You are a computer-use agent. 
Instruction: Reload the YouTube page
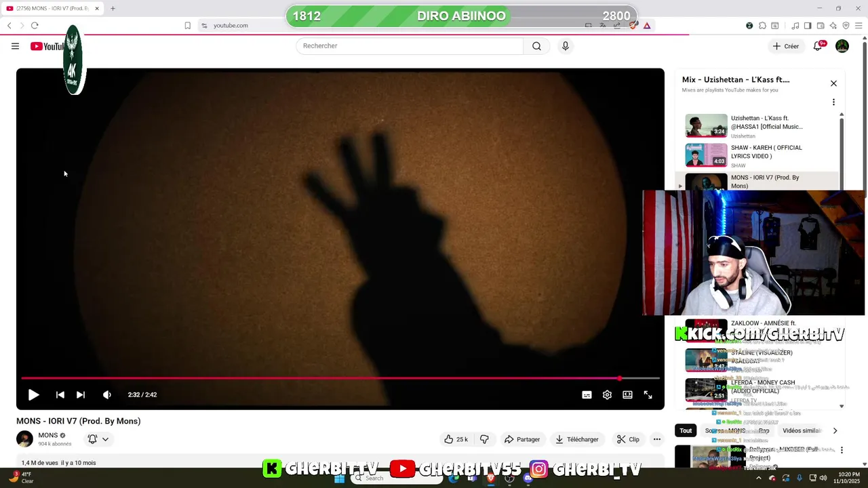coord(35,25)
